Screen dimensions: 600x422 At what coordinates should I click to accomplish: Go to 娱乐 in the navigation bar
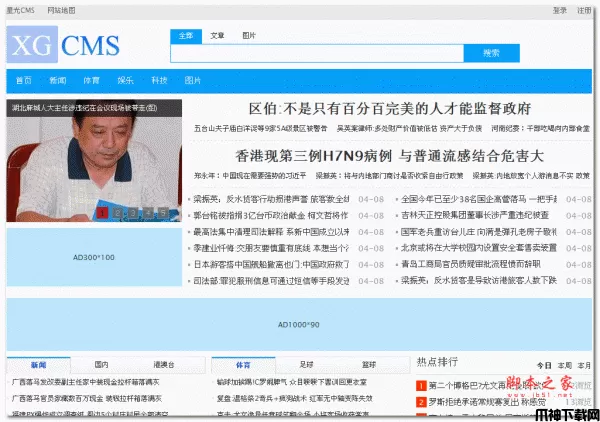pos(125,80)
